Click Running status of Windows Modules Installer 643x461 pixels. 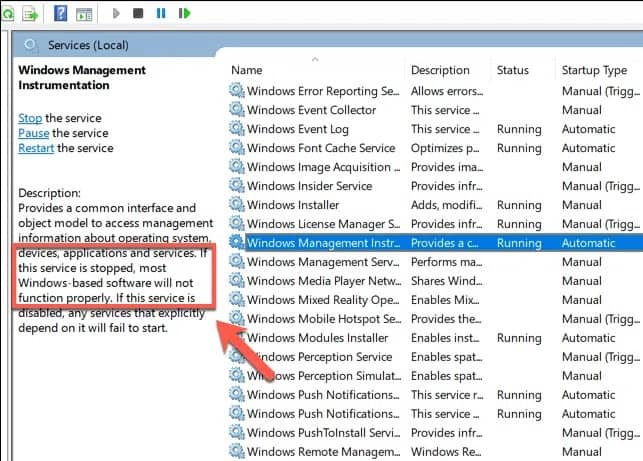(519, 338)
